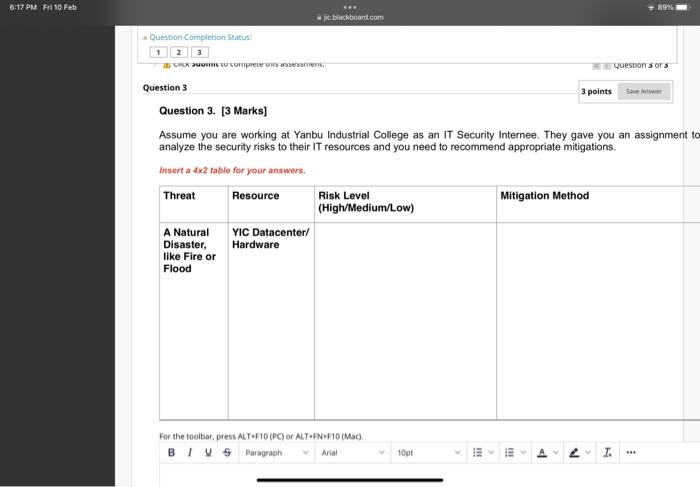Open the Arial font family dropdown
This screenshot has height=487, width=700.
tap(353, 452)
